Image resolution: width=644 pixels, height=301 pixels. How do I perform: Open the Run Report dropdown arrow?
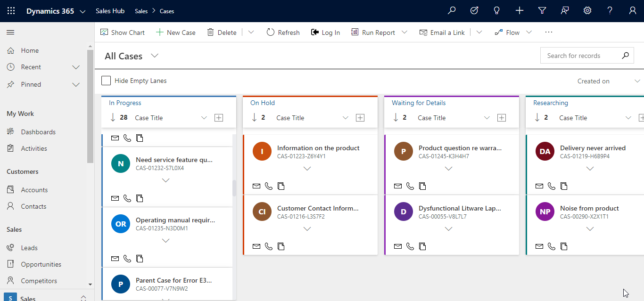pyautogui.click(x=405, y=32)
